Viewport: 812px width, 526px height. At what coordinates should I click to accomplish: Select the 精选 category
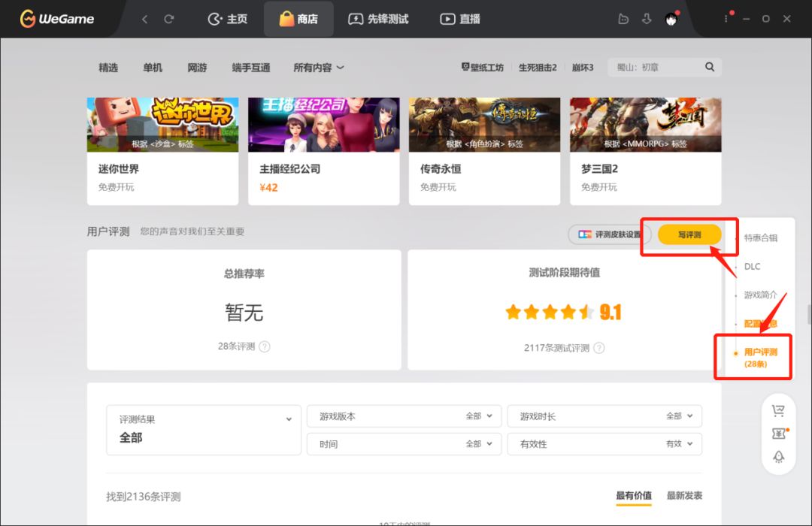[108, 68]
